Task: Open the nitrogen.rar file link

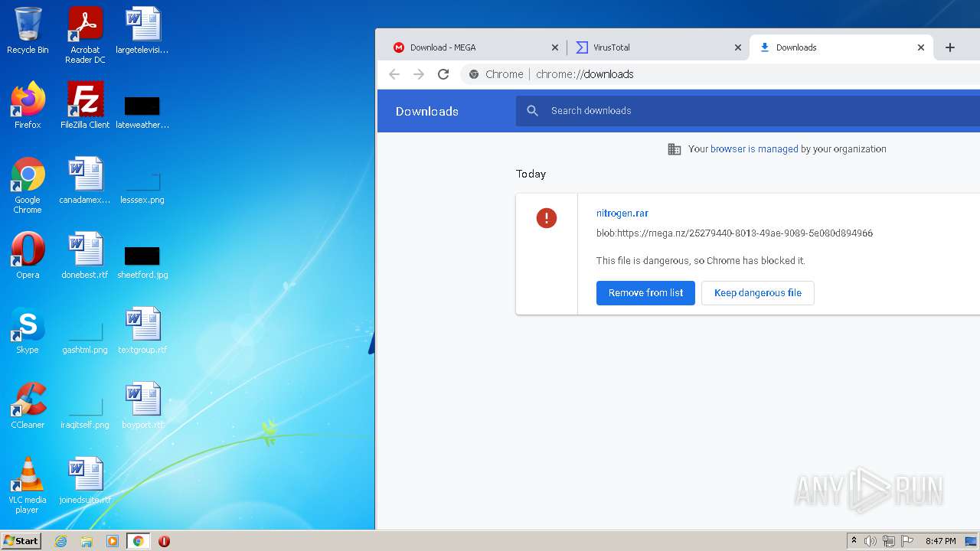Action: point(622,214)
